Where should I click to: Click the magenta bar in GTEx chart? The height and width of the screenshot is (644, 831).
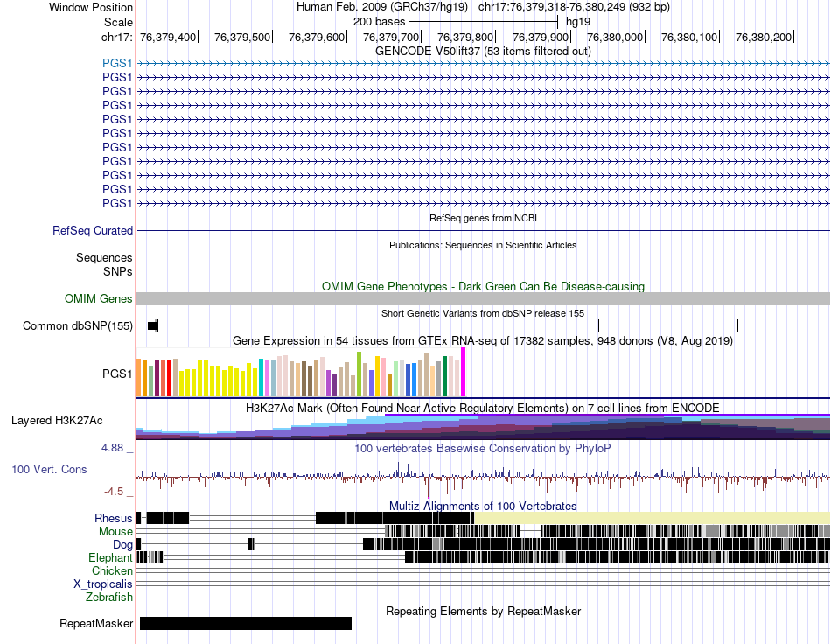[x=464, y=372]
